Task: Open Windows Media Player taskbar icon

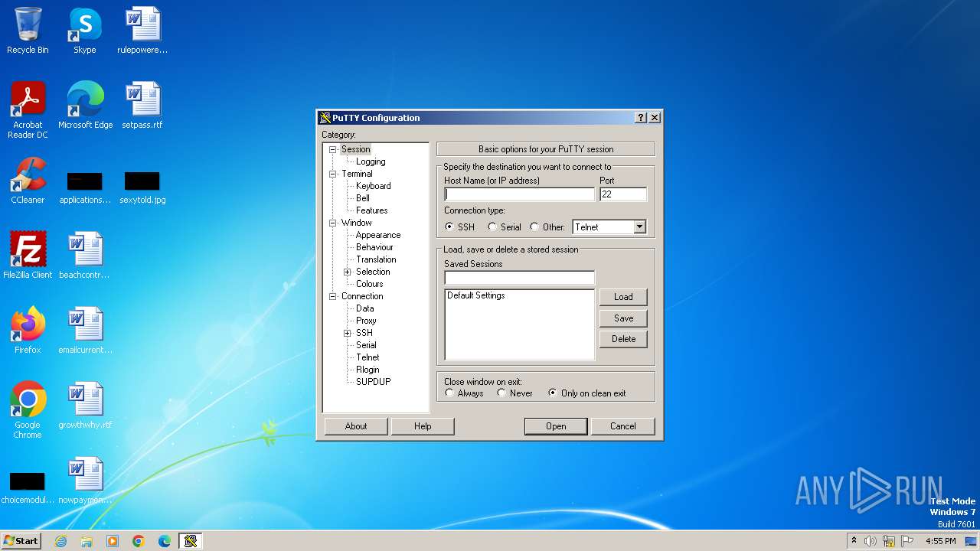Action: [113, 541]
